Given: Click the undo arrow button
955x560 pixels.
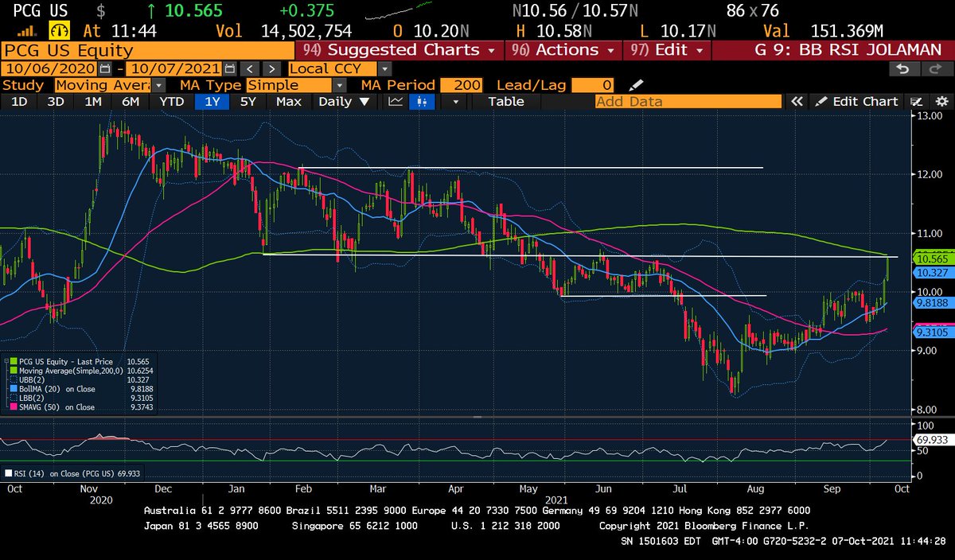Looking at the screenshot, I should point(902,69).
